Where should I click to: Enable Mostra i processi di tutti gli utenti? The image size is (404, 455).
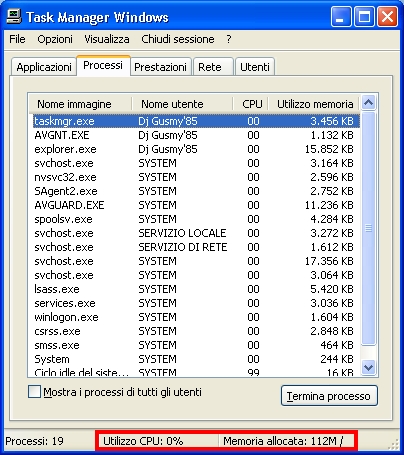pyautogui.click(x=34, y=392)
